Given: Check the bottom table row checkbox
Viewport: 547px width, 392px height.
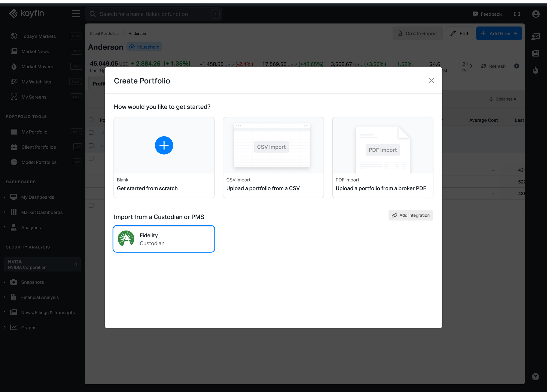Looking at the screenshot, I should click(91, 205).
